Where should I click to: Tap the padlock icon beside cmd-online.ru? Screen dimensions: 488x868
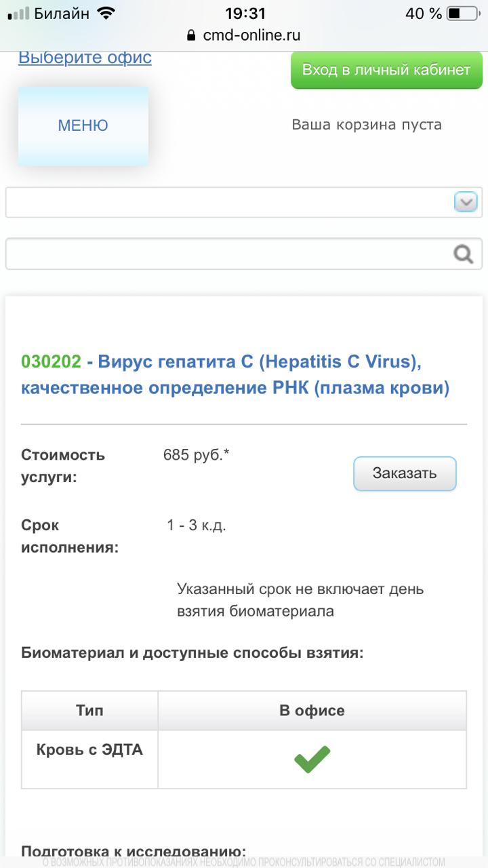[191, 35]
